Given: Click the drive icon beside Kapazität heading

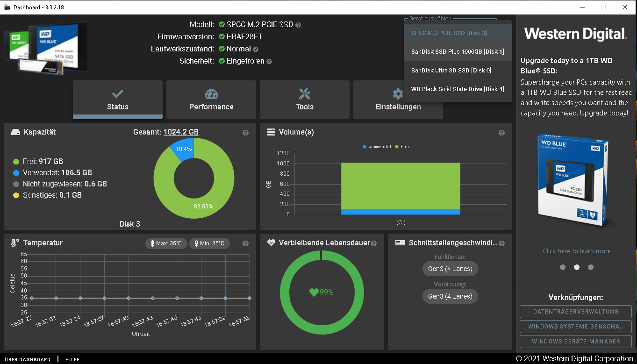Looking at the screenshot, I should (15, 132).
